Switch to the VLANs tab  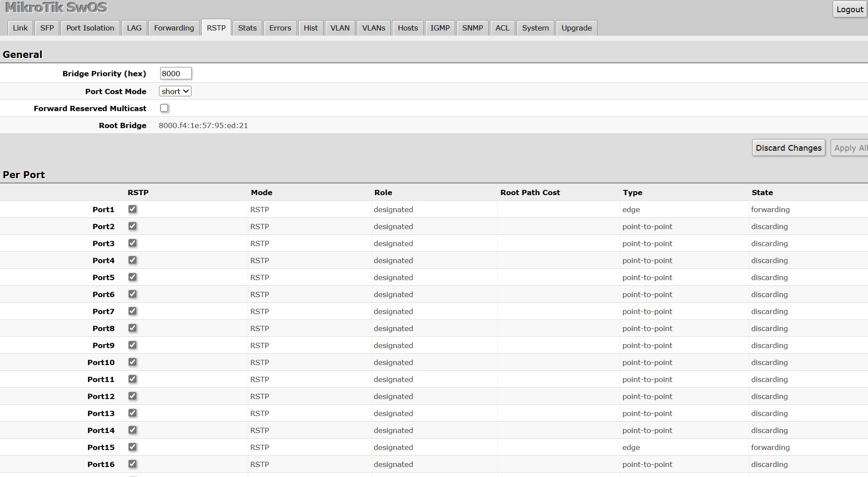coord(373,28)
